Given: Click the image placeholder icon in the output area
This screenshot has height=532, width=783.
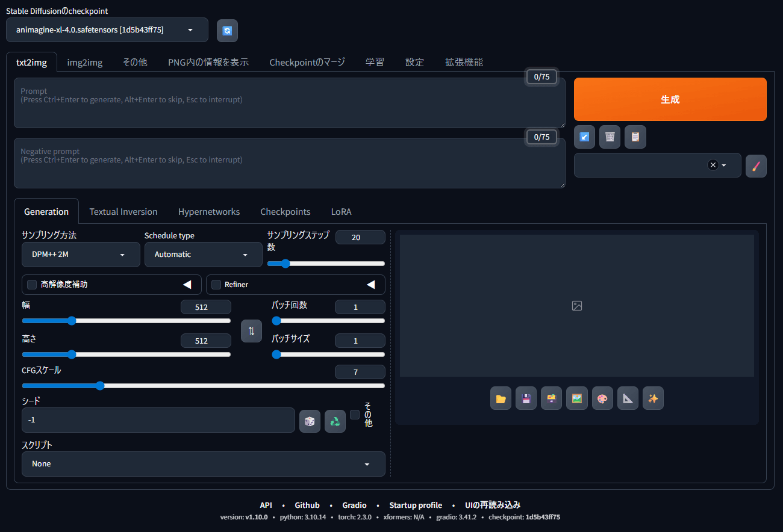Looking at the screenshot, I should 577,306.
